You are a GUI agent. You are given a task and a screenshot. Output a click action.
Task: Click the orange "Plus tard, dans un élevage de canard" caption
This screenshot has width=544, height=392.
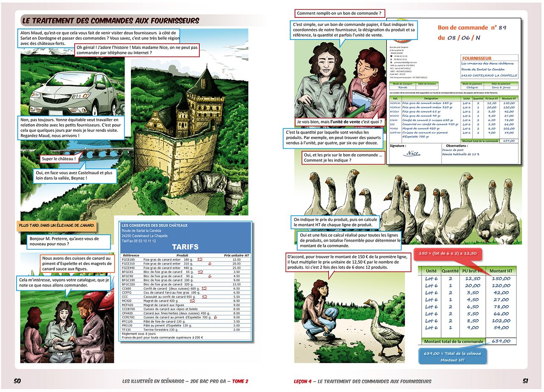(57, 225)
